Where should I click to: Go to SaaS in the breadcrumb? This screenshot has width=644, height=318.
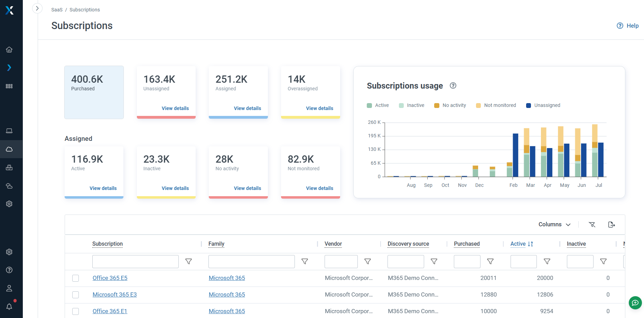click(57, 10)
